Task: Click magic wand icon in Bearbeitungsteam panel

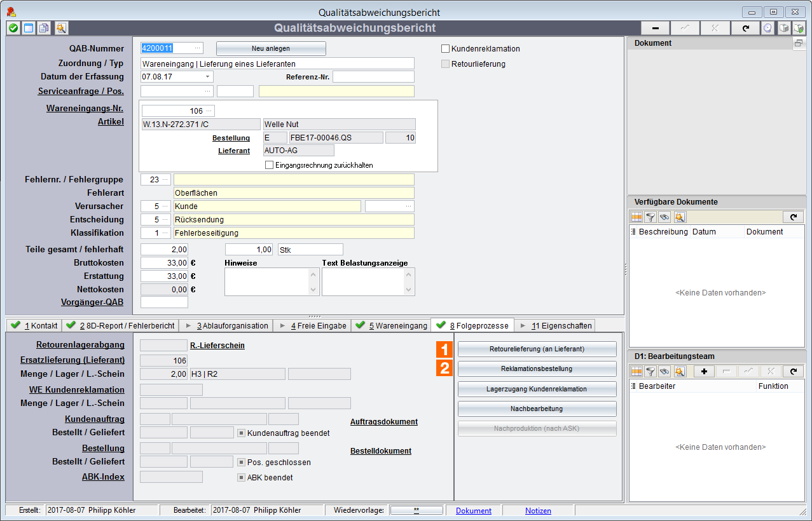Action: tap(679, 371)
